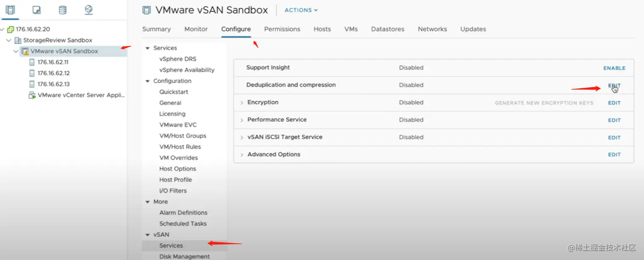Select vSphere Availability in sidebar
Viewport: 644px width, 260px height.
187,70
